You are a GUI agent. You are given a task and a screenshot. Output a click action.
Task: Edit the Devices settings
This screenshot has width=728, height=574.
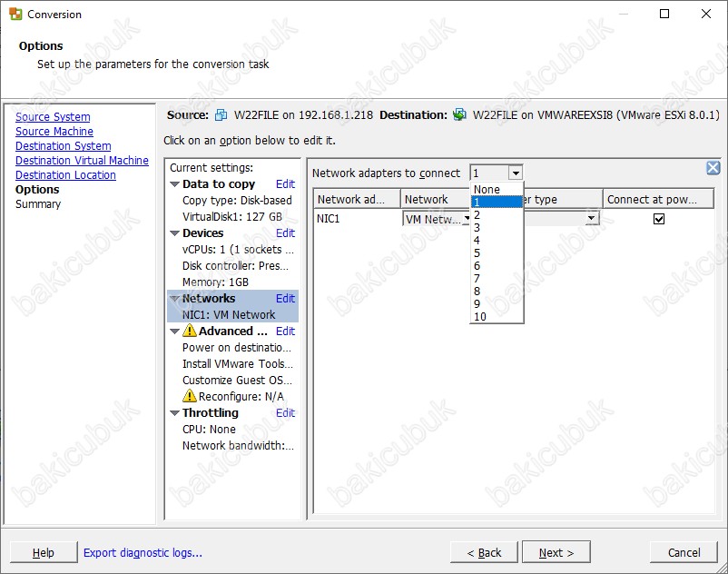pos(285,233)
